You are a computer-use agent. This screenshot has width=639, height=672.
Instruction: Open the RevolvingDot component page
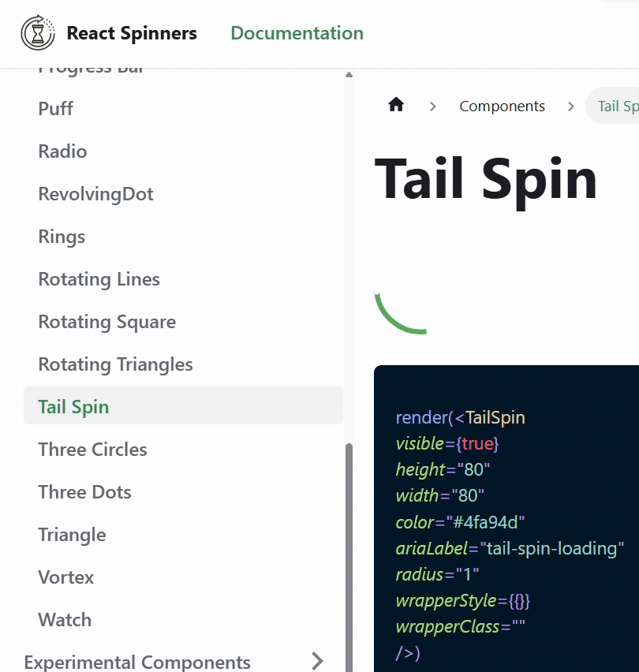[95, 194]
